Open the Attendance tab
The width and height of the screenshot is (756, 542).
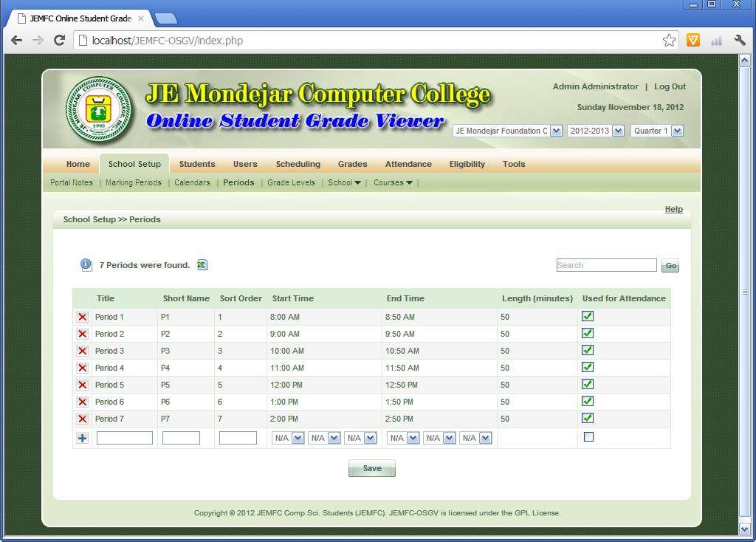click(408, 164)
